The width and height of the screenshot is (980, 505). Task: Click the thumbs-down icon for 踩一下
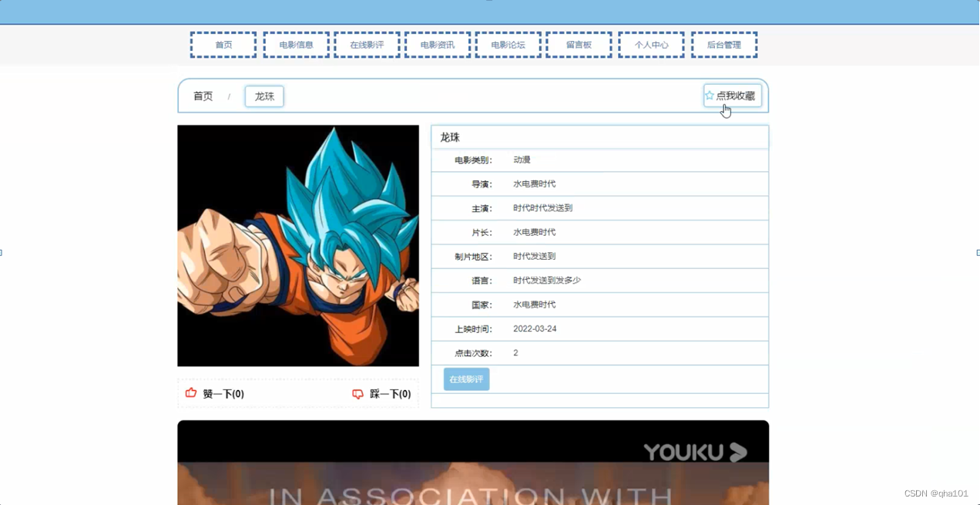357,394
